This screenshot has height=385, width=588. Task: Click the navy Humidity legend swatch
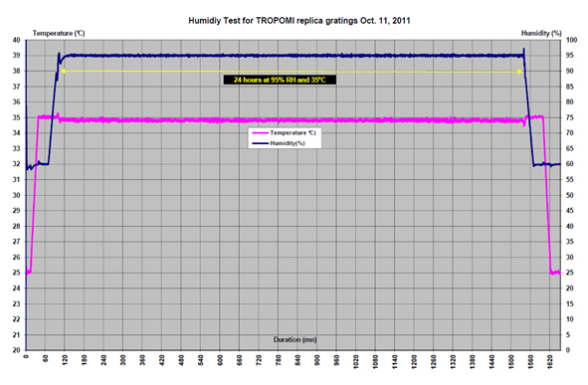tap(261, 143)
